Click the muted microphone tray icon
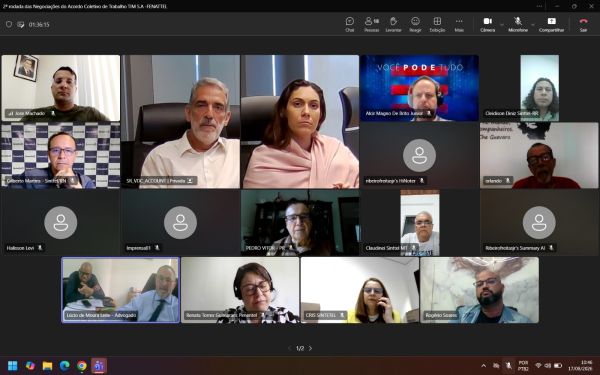The image size is (600, 375). 508,365
